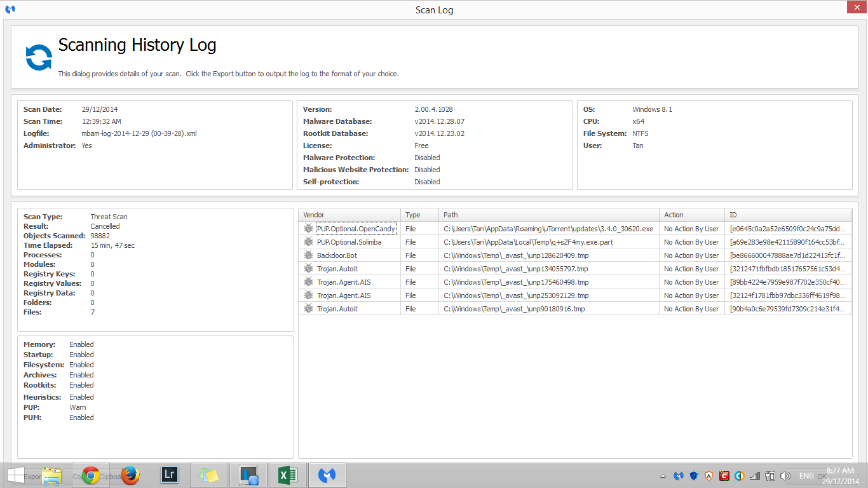Click the ENG input language indicator
The image size is (868, 488).
pyautogui.click(x=806, y=476)
